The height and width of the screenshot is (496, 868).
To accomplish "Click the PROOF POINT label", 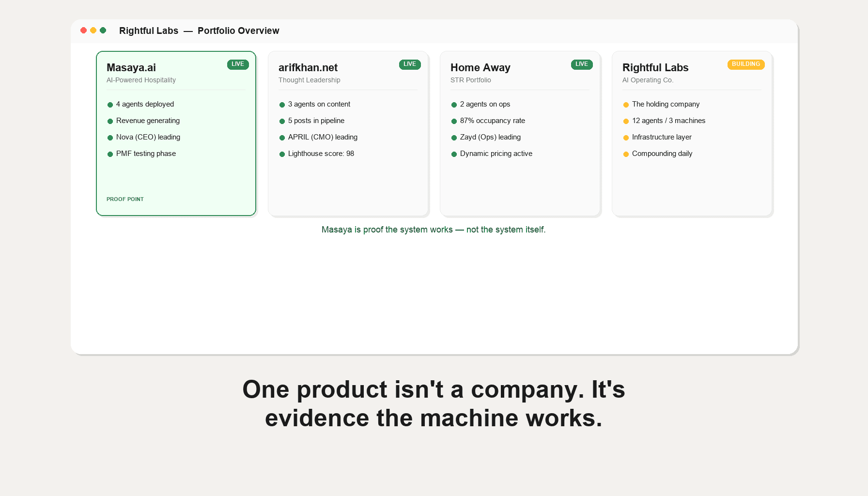I will (125, 199).
